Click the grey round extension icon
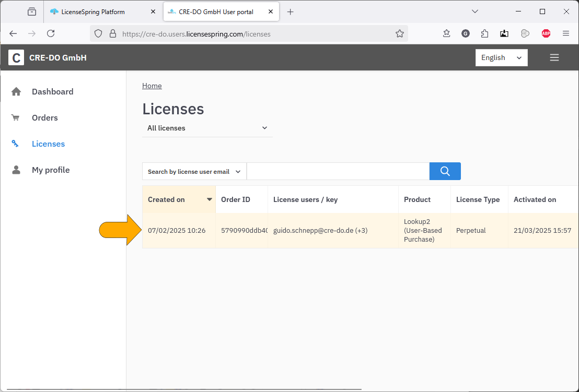Screen dimensions: 579x392 tap(525, 33)
